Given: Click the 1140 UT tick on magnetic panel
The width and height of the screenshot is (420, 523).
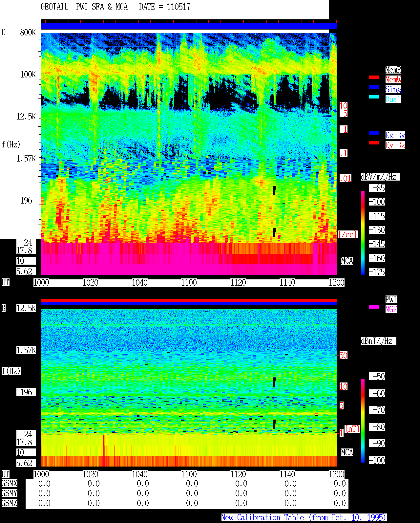Looking at the screenshot, I should click(x=287, y=474).
